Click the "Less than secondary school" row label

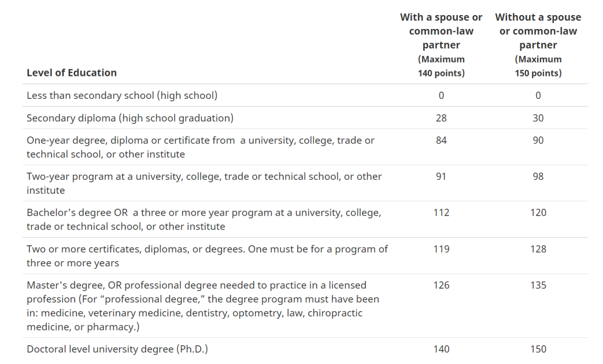pos(122,95)
